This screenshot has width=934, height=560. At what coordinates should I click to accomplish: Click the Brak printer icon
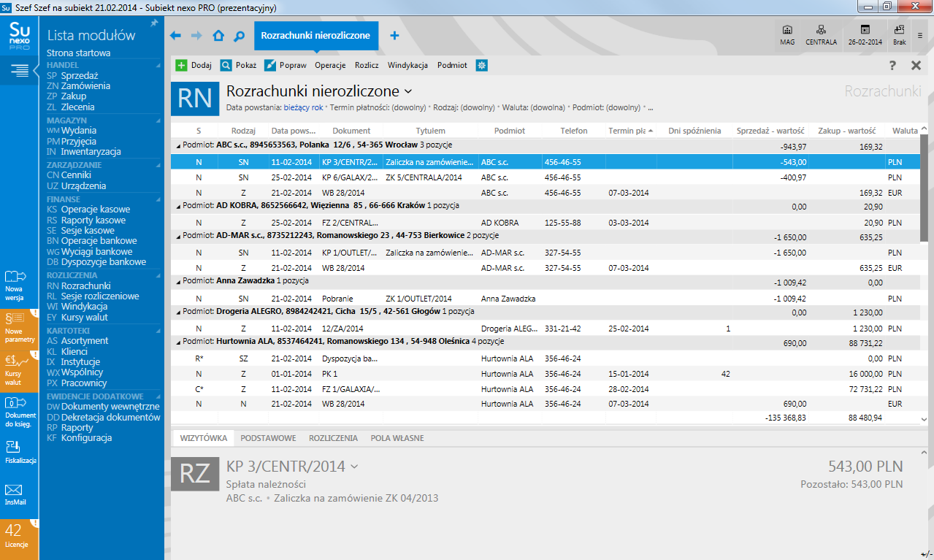click(899, 35)
